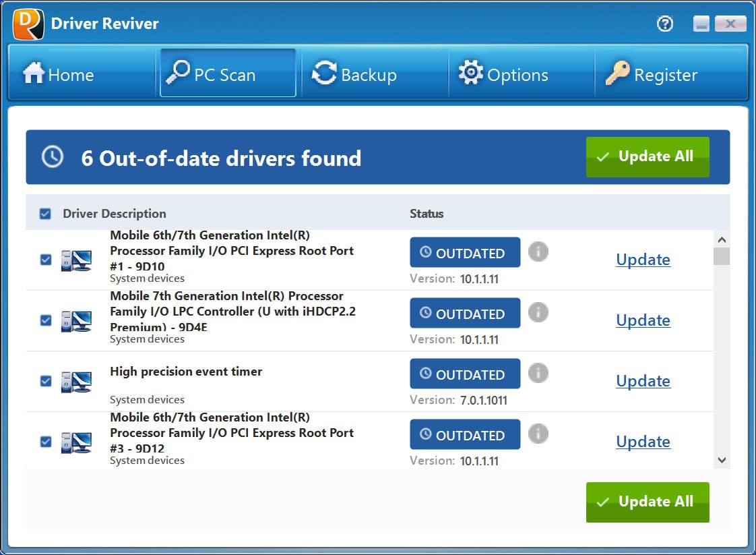This screenshot has height=555, width=756.
Task: Switch to the PC Scan tab
Action: (228, 73)
